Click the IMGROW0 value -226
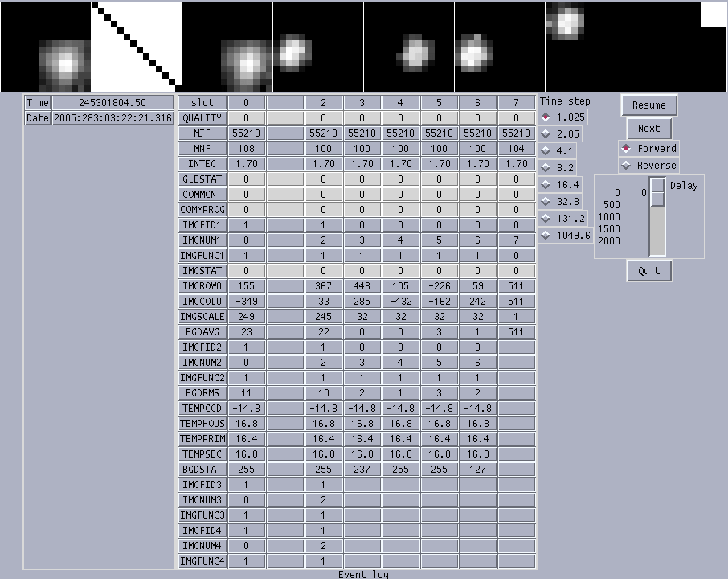This screenshot has width=728, height=579. click(439, 286)
